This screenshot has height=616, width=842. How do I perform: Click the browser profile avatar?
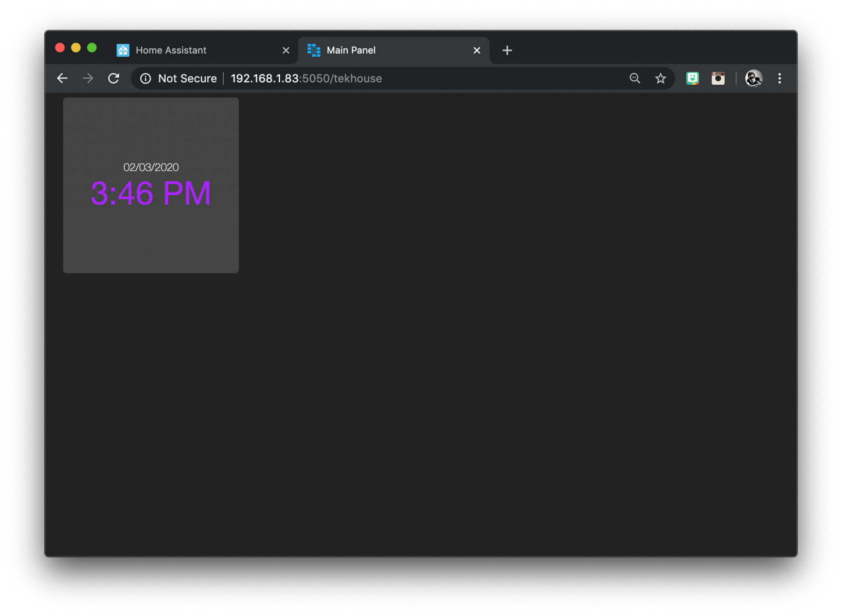[x=753, y=78]
